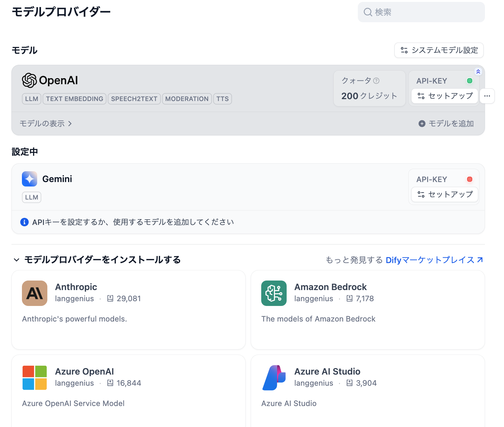Image resolution: width=504 pixels, height=427 pixels.
Task: Click the Gemini LLM tag
Action: click(x=31, y=197)
